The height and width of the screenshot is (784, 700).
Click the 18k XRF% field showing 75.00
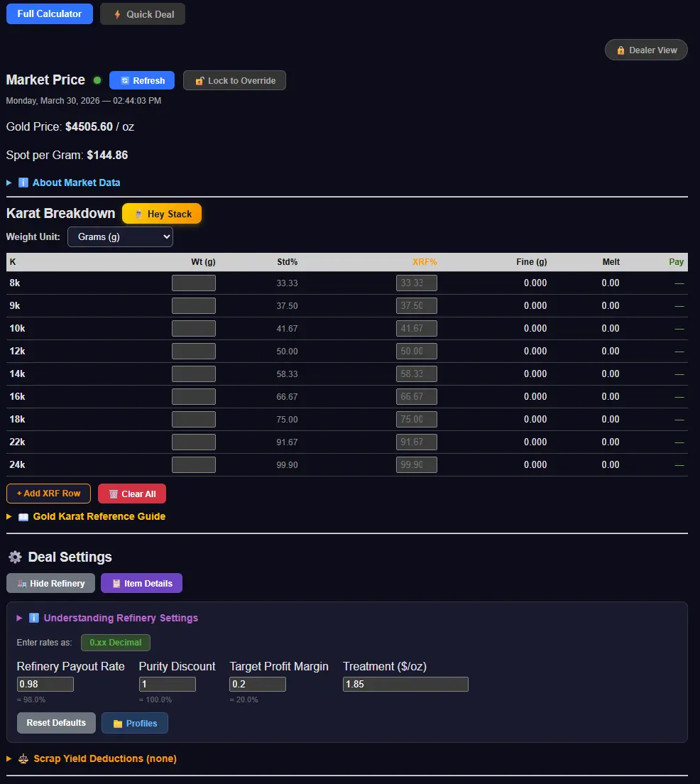coord(417,420)
